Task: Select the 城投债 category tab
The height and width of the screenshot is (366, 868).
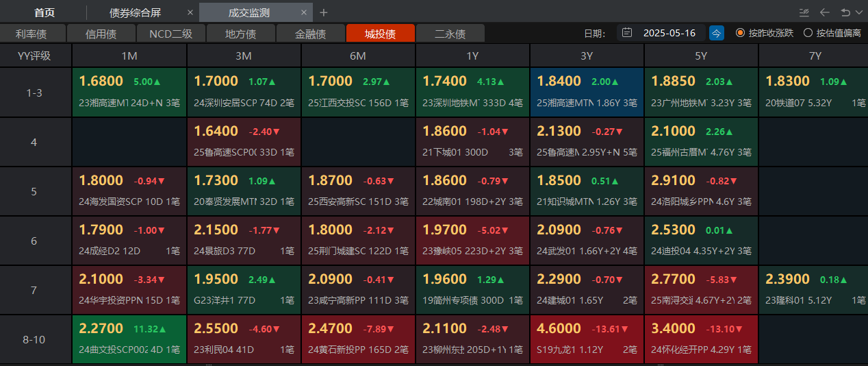Action: 380,34
